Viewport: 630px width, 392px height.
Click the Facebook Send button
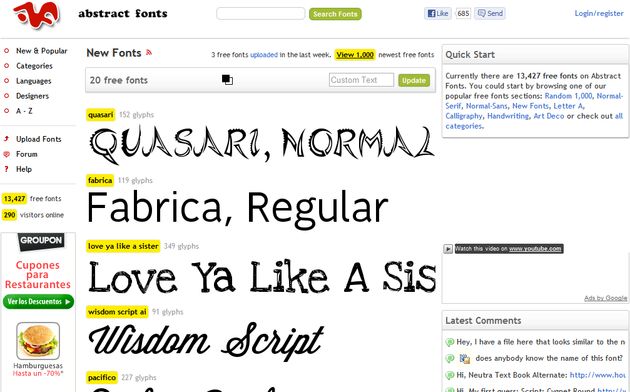pos(490,13)
